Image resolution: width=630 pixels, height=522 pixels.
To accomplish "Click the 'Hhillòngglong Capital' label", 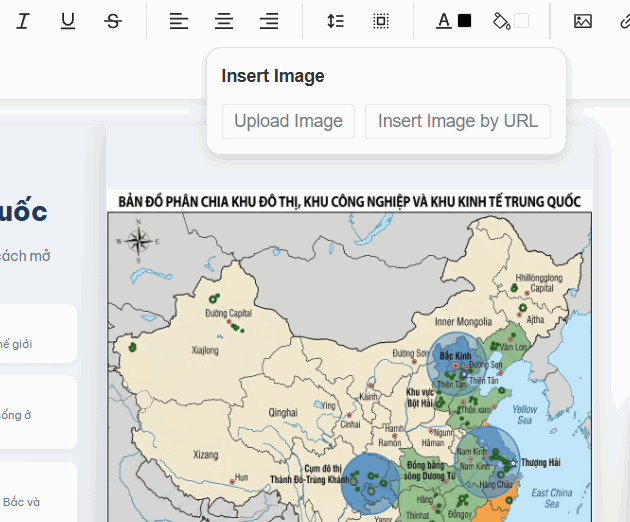I will coord(539,283).
